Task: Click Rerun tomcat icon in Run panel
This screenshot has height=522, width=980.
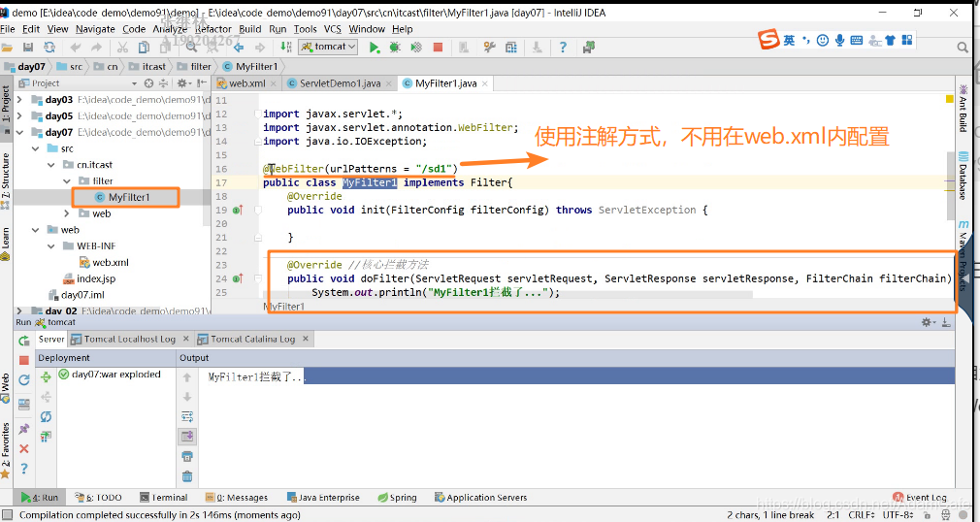Action: point(23,341)
